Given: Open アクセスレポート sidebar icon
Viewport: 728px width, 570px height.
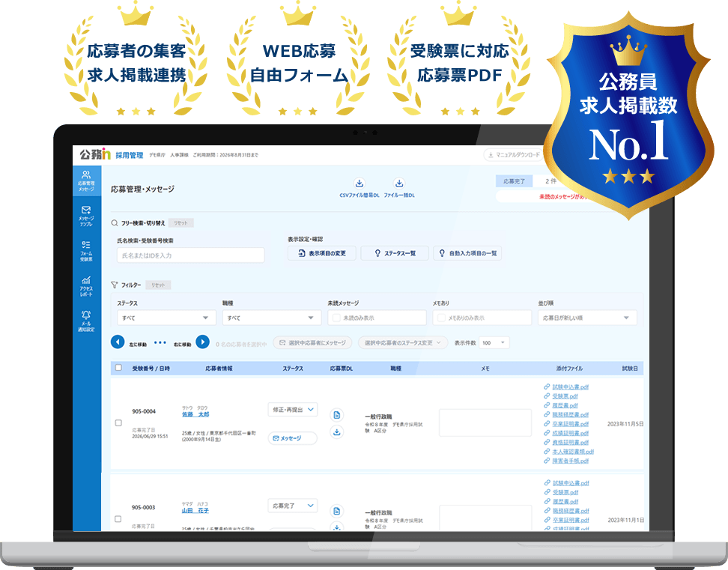Looking at the screenshot, I should [86, 286].
